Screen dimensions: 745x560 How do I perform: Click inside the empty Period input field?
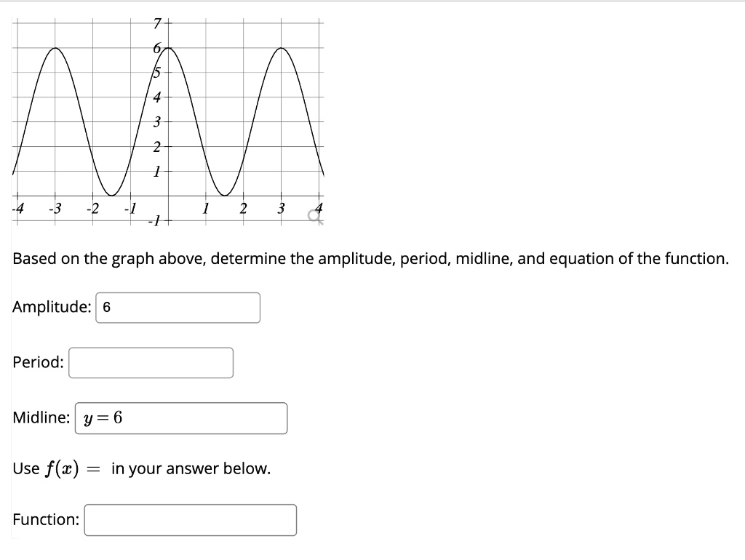click(151, 362)
